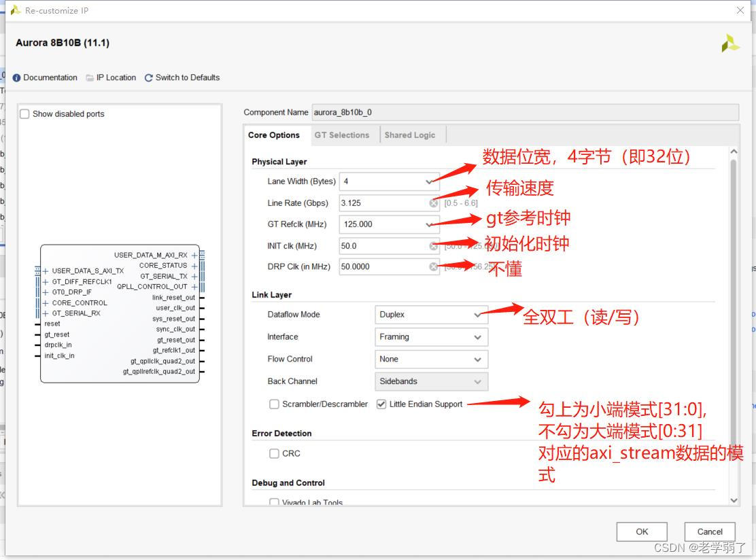Select the Core Options tab

pos(274,135)
